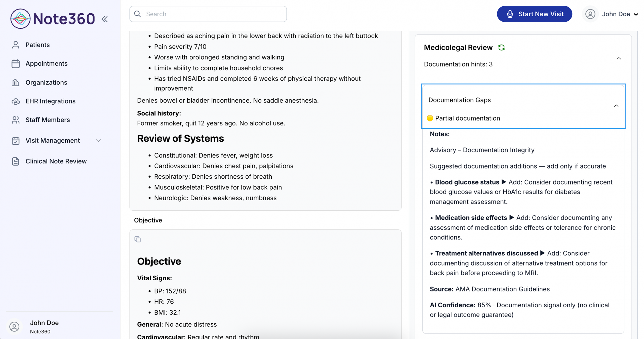Click the refresh icon beside Medicolegal Review

coord(502,47)
